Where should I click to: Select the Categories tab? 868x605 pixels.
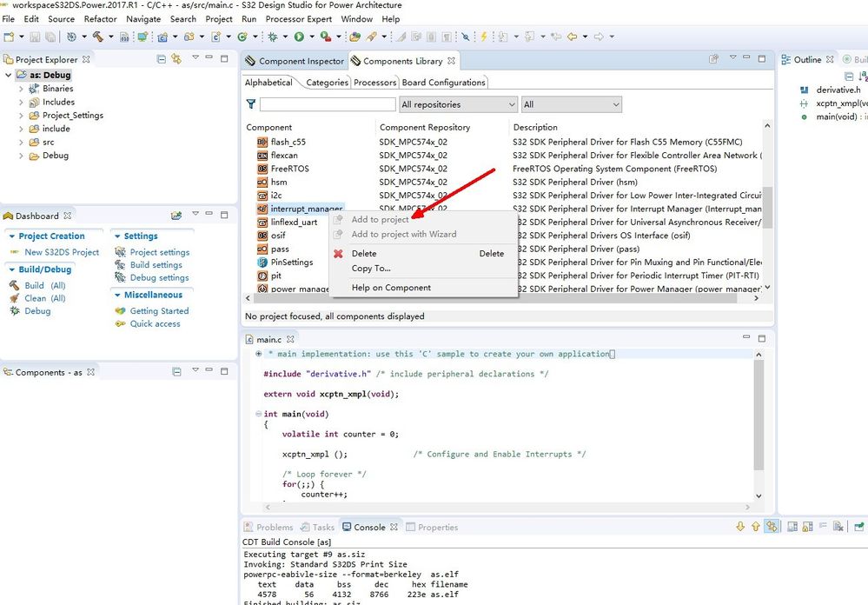(327, 83)
